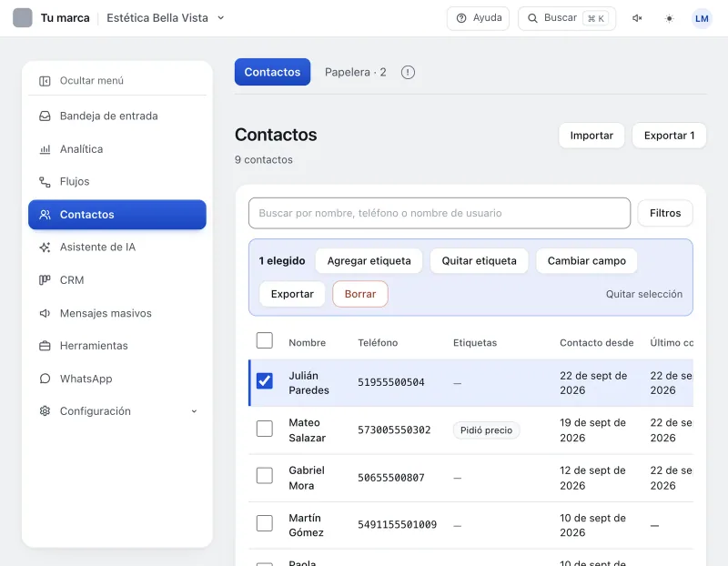Click the name Gabriel Mora
This screenshot has height=566, width=728.
(307, 478)
